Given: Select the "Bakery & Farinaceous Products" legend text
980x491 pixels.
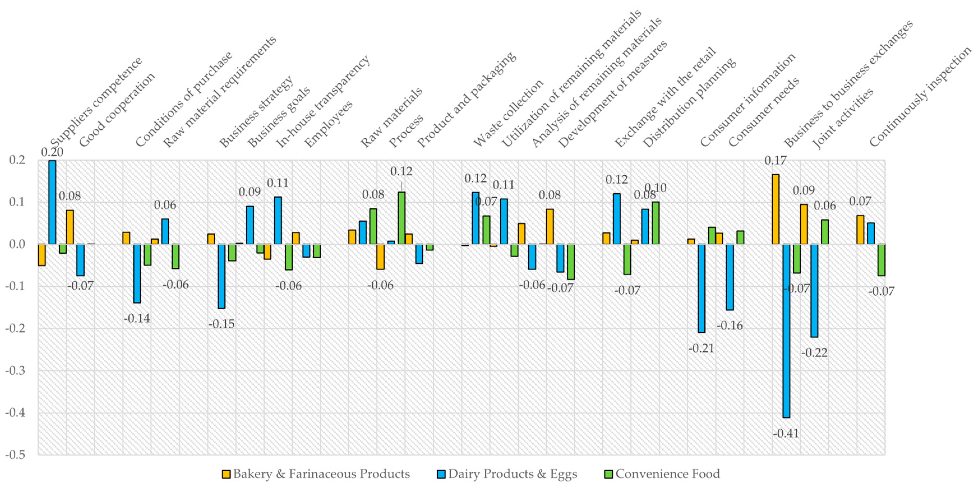Looking at the screenshot, I should click(x=321, y=474).
